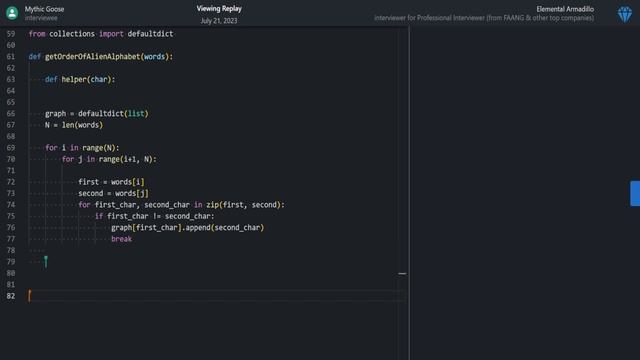Click 'def getOrderOfAlienAlphabet(words):' on line 61
The height and width of the screenshot is (360, 640).
(101, 57)
